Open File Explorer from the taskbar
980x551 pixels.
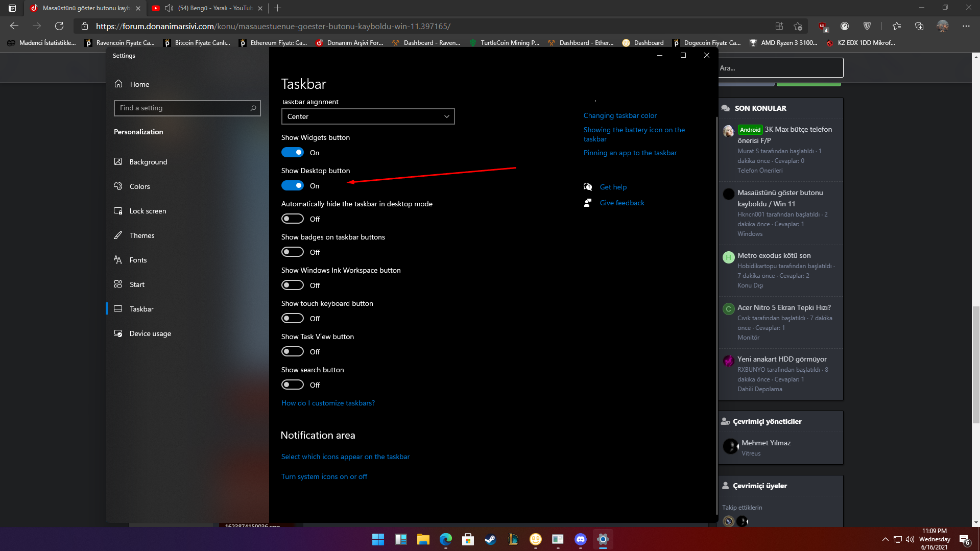(423, 539)
